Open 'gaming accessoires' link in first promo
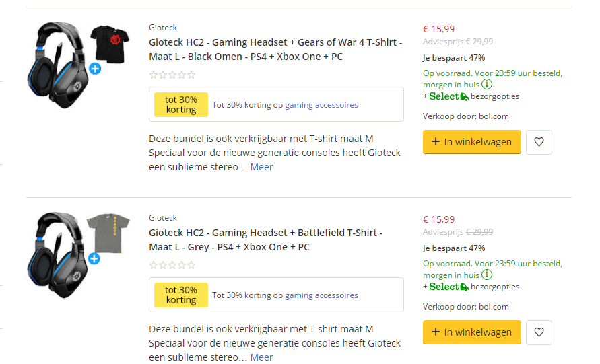This screenshot has width=600, height=364. (x=321, y=105)
